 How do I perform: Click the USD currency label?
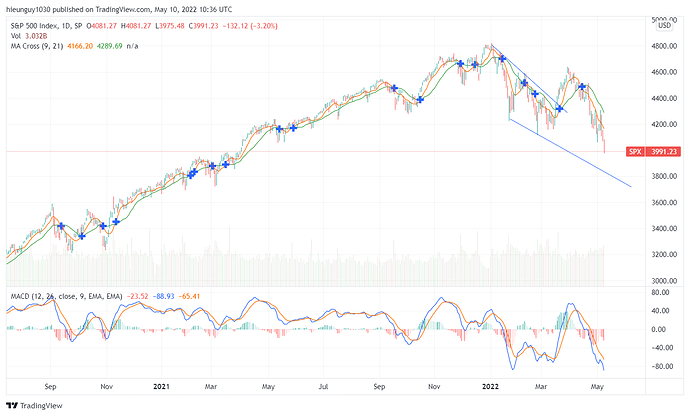(664, 26)
